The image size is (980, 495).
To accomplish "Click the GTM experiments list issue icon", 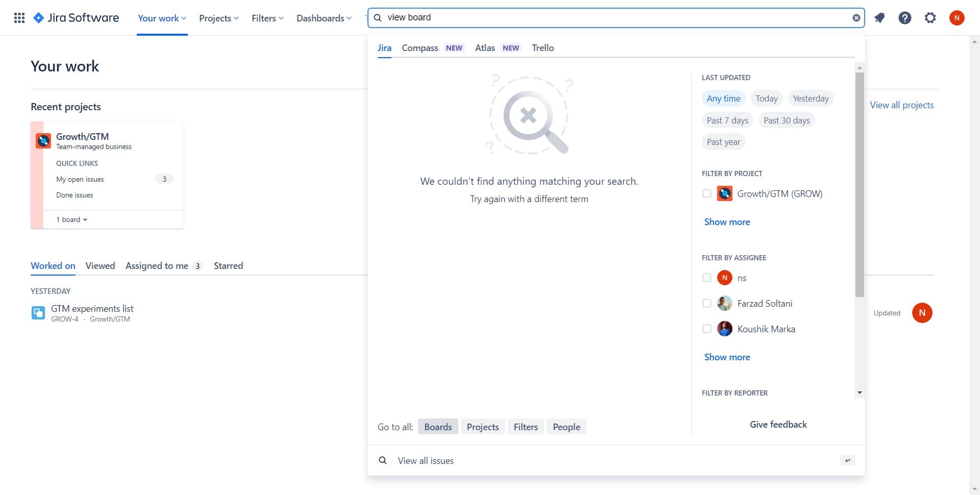I will tap(38, 313).
